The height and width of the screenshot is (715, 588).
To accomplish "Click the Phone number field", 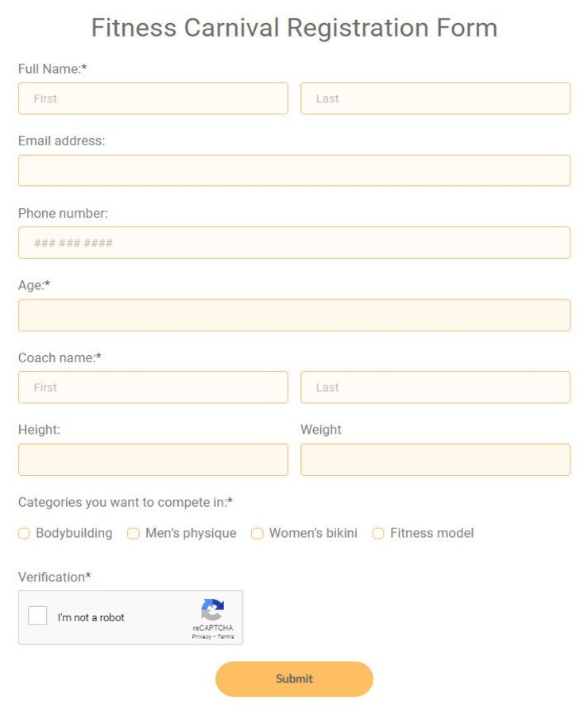I will coord(294,242).
